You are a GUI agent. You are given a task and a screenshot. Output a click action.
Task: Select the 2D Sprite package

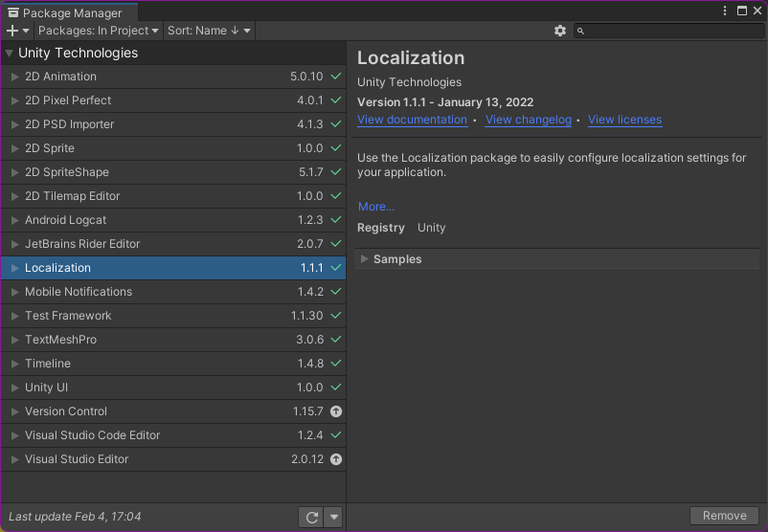pos(173,148)
